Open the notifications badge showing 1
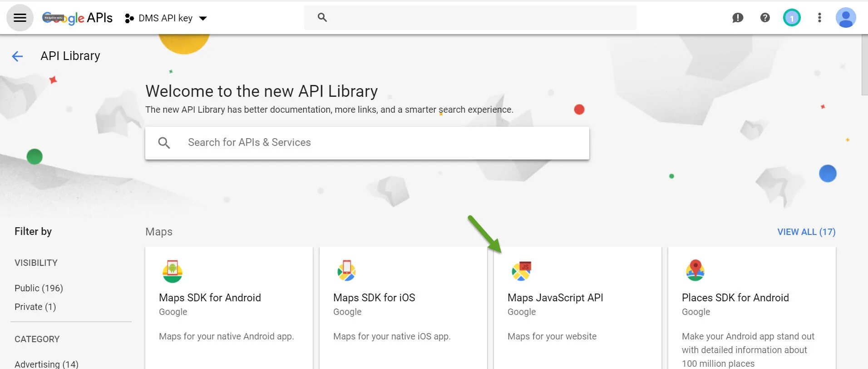The height and width of the screenshot is (369, 868). point(792,18)
